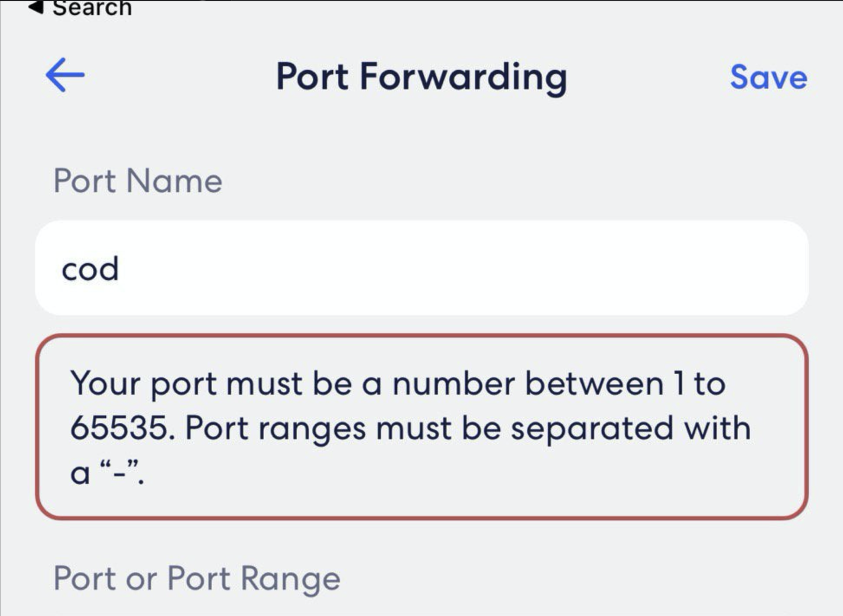Click the word "Name" above the text field
This screenshot has height=616, width=843.
pos(174,181)
